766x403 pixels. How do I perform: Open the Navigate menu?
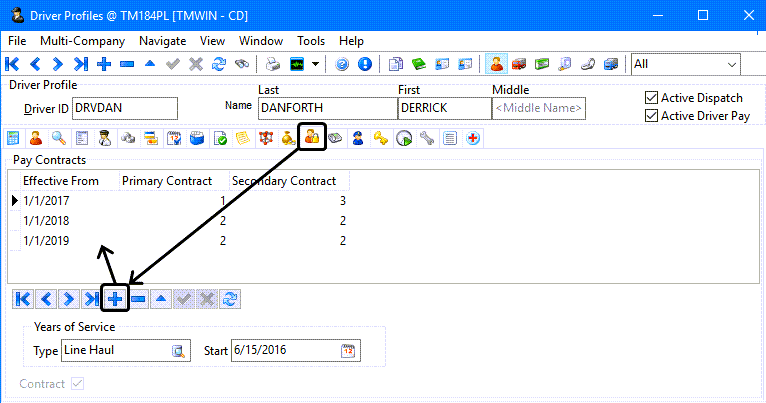(163, 41)
